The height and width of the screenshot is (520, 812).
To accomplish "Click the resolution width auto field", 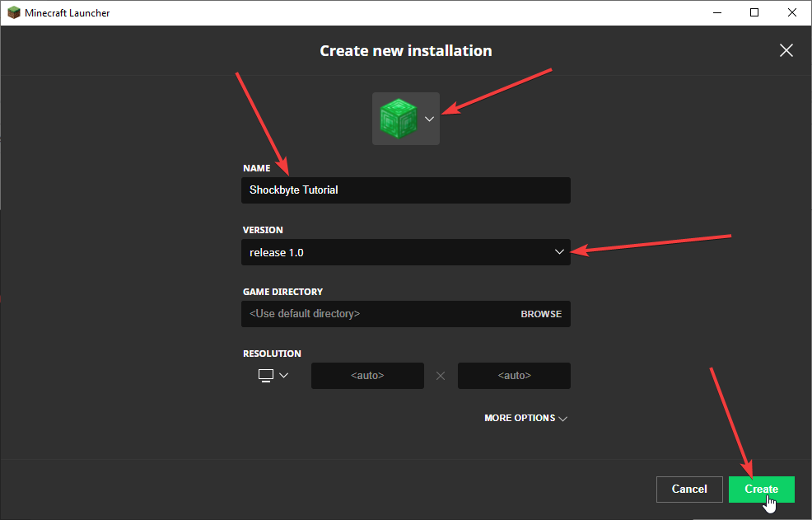I will click(367, 376).
